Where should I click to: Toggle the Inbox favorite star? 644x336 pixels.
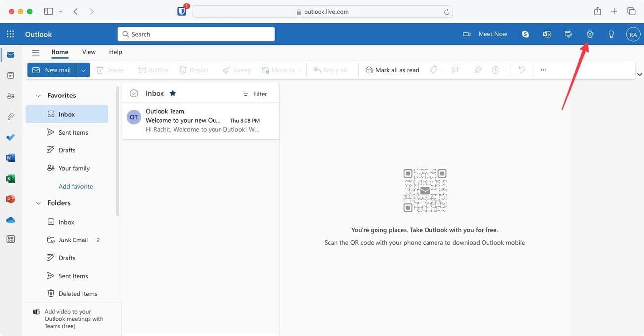173,93
